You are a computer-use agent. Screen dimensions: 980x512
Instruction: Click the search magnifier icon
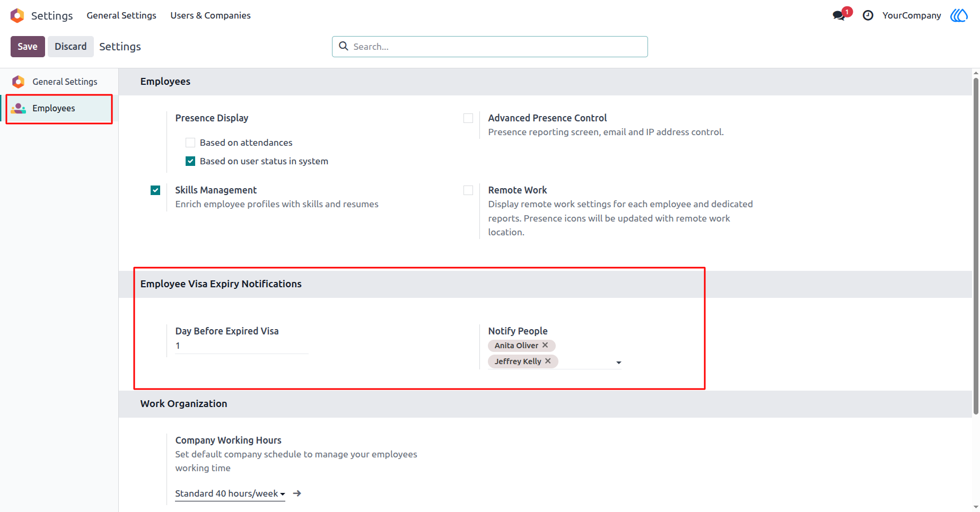tap(344, 46)
